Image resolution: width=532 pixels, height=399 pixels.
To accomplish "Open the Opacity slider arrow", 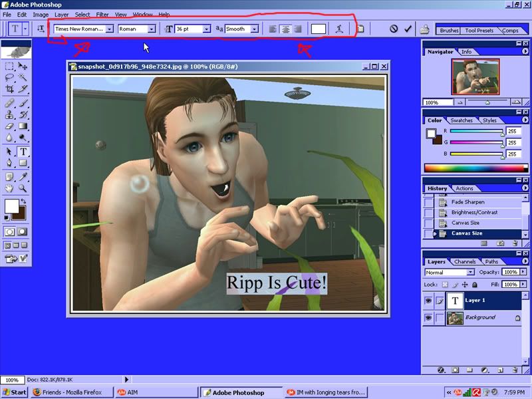I will (x=523, y=272).
